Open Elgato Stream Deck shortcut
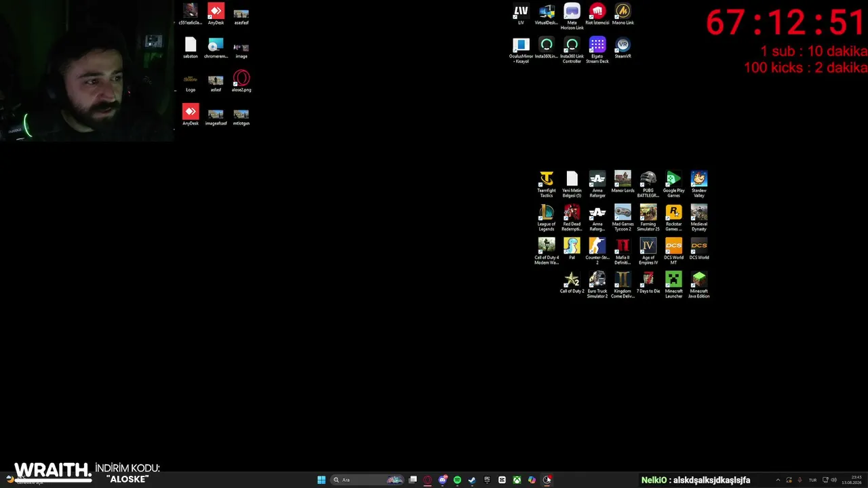The height and width of the screenshot is (488, 868). click(597, 51)
